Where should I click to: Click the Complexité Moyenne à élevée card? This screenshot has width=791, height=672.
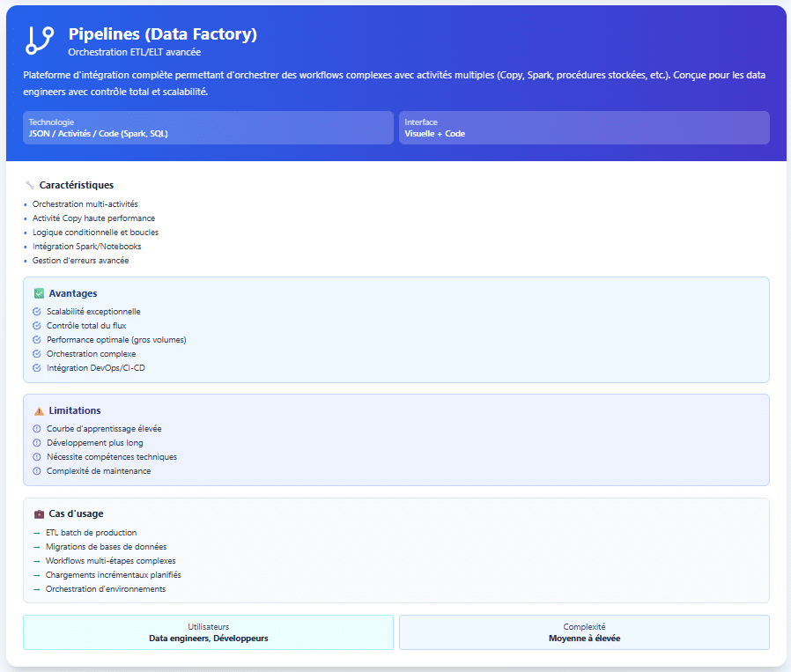pos(583,632)
